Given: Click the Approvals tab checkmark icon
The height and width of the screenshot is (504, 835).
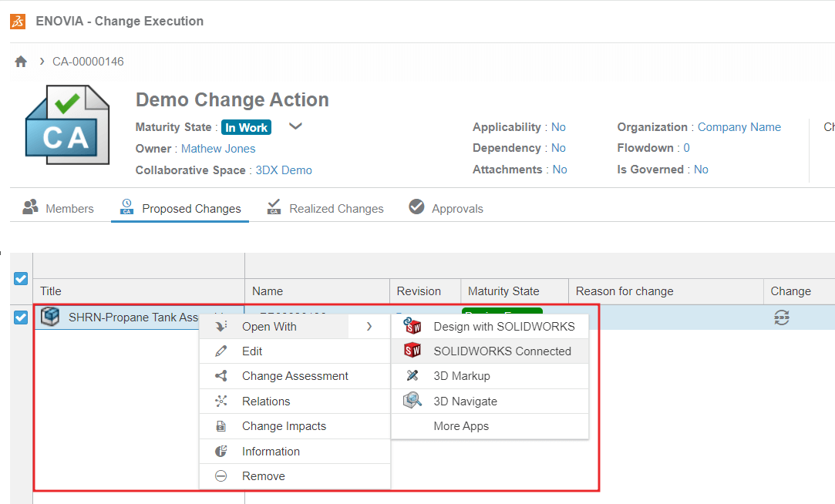Looking at the screenshot, I should tap(416, 207).
